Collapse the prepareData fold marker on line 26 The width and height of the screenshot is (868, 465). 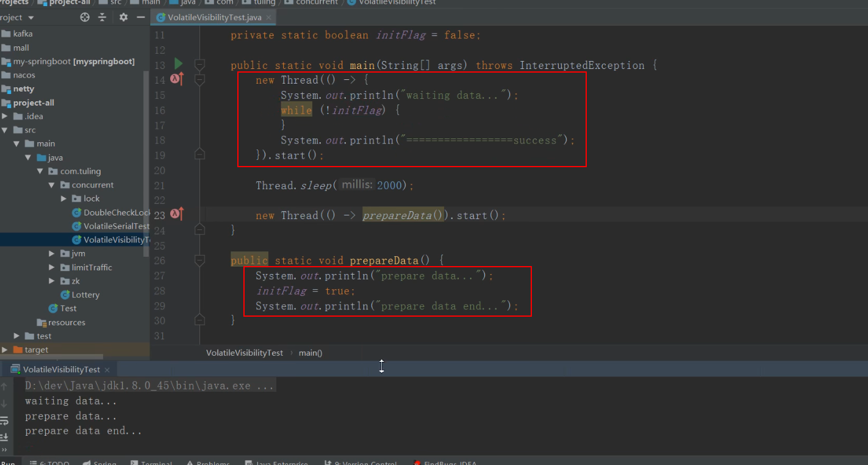coord(199,261)
